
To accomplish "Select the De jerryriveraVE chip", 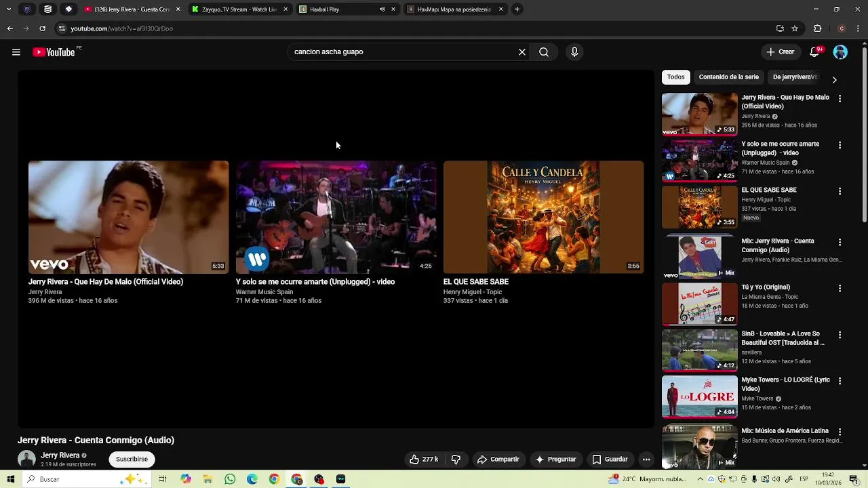I will (x=795, y=77).
